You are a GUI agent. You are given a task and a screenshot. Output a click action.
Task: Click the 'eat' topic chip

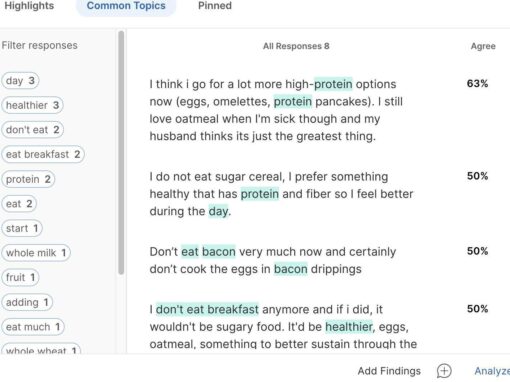point(19,204)
